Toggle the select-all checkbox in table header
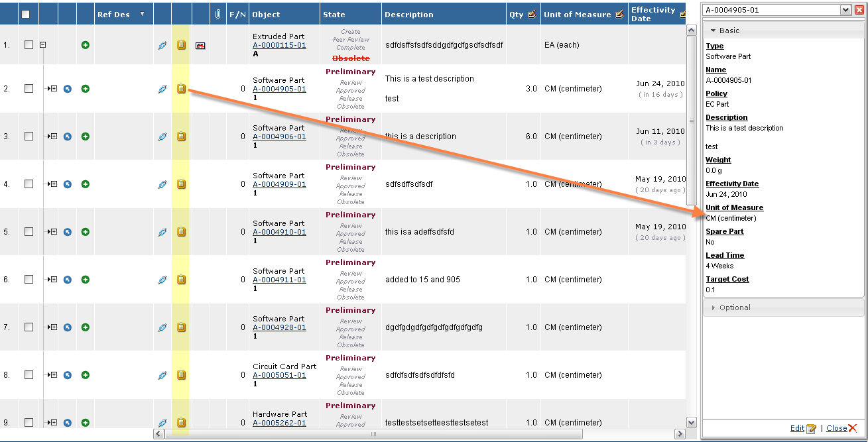The image size is (868, 442). (25, 14)
